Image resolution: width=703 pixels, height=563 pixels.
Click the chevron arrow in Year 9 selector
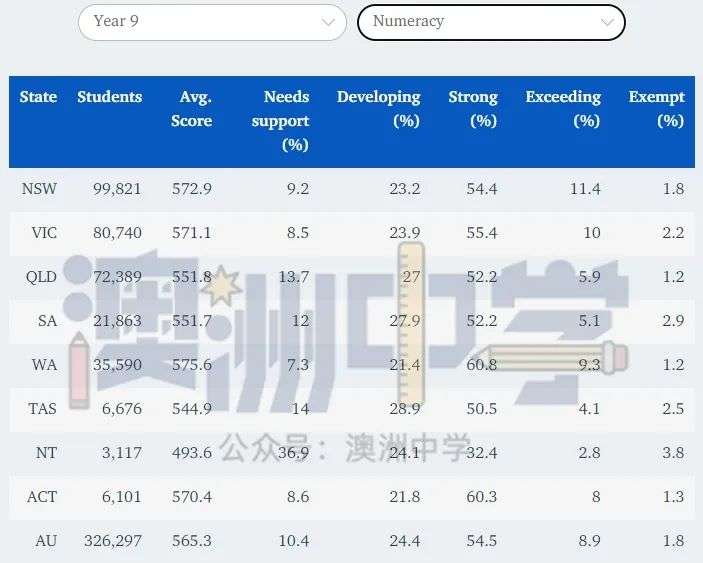328,22
